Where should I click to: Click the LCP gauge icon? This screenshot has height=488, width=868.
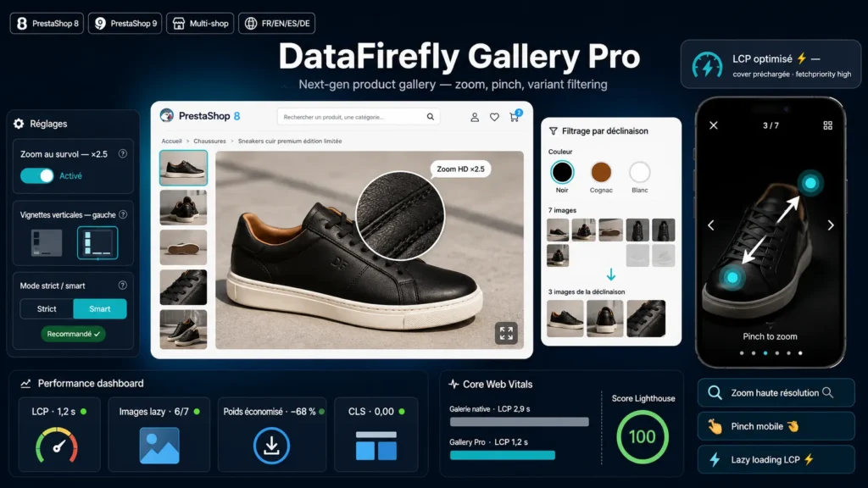pyautogui.click(x=57, y=446)
